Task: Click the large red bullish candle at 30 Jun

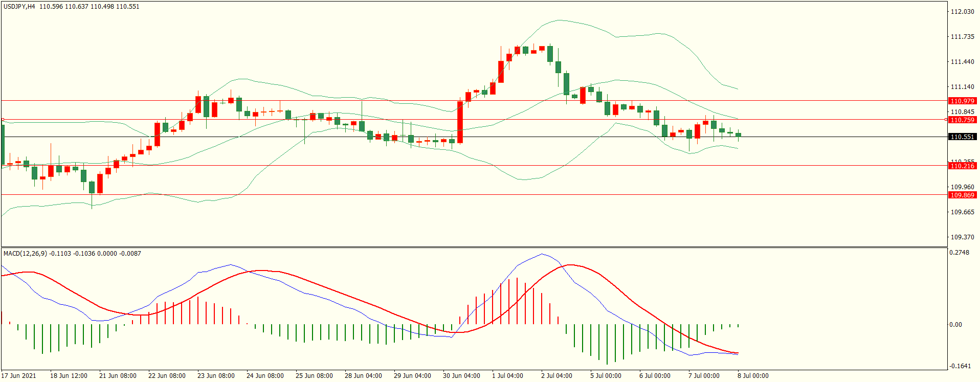Action: pos(460,122)
